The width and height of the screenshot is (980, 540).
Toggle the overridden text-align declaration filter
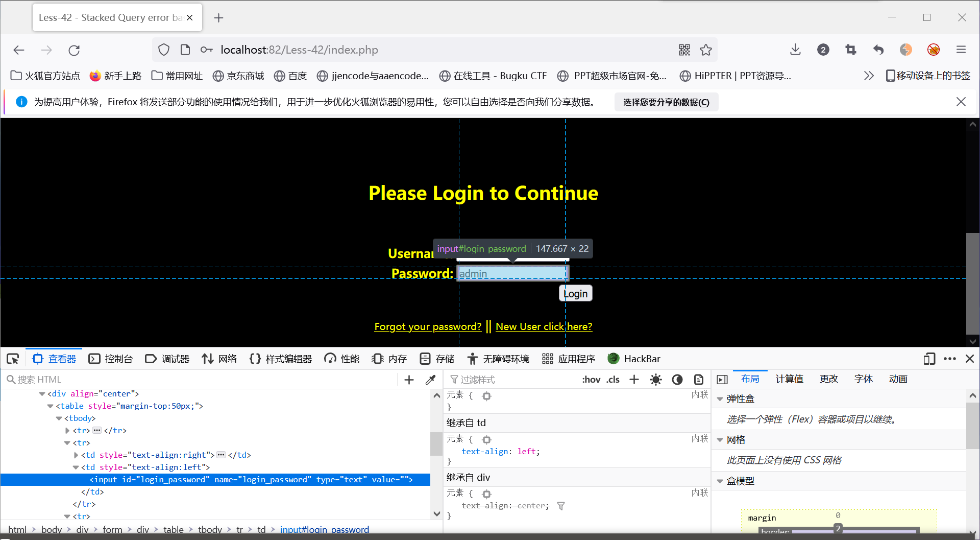pos(561,506)
